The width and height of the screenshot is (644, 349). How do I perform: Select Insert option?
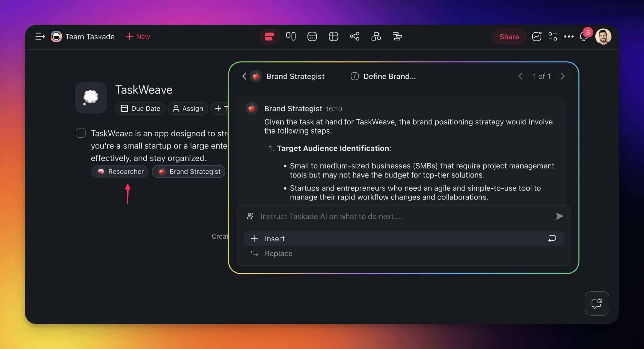(274, 239)
